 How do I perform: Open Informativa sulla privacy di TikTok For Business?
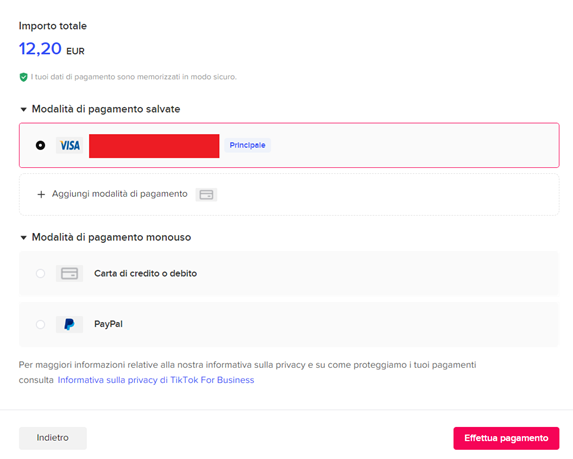click(x=156, y=380)
